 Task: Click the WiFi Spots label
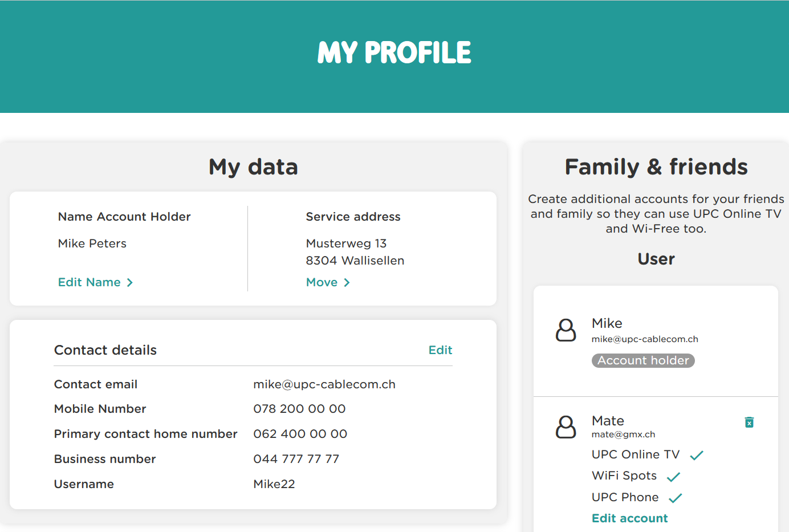tap(624, 476)
